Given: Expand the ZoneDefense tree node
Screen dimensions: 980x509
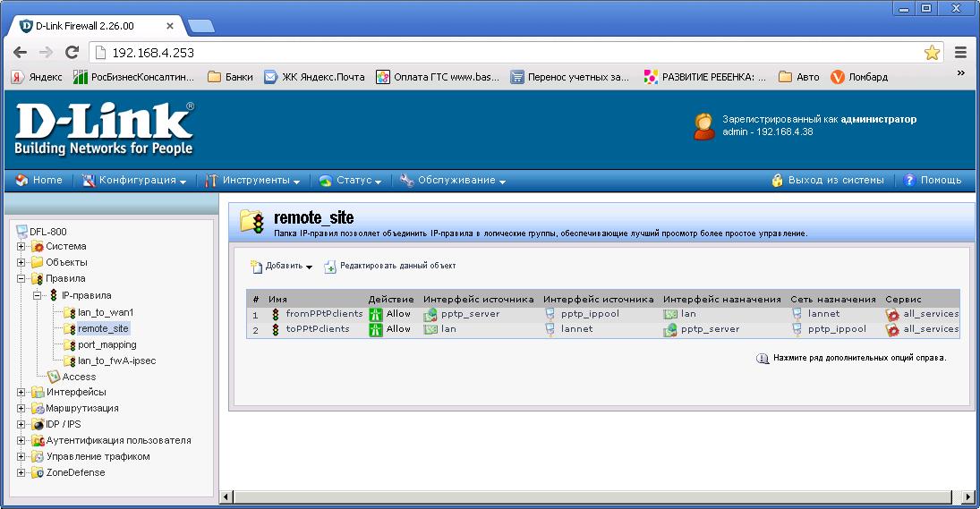Looking at the screenshot, I should point(21,473).
